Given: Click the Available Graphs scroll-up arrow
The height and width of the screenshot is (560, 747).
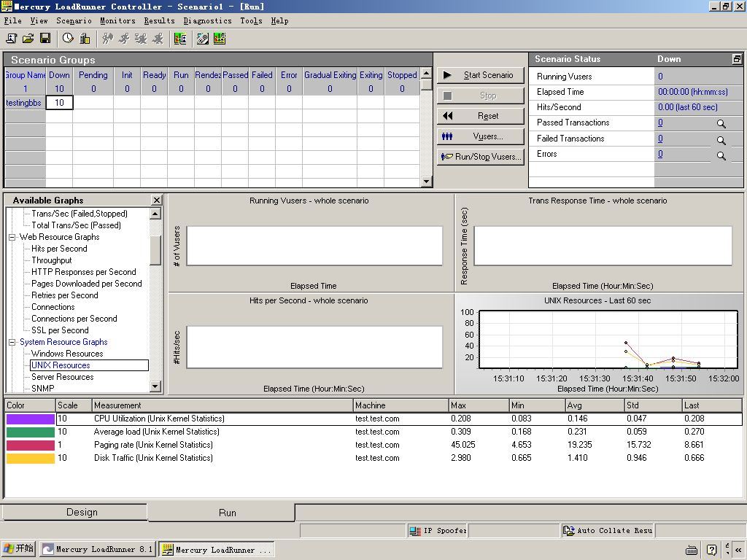Looking at the screenshot, I should coord(155,214).
